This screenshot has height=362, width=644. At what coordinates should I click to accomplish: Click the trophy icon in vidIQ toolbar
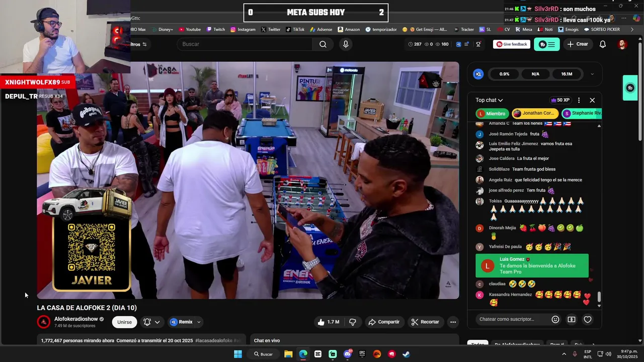[x=478, y=44]
